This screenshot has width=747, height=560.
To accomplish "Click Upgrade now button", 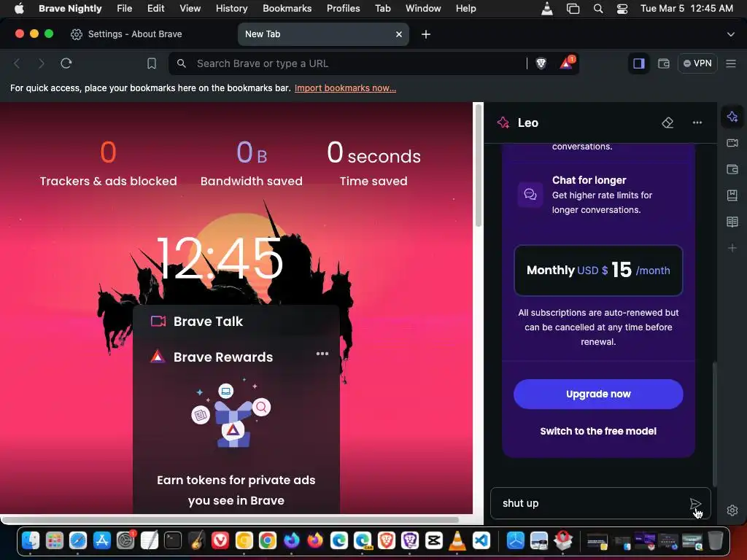I will pos(598,394).
